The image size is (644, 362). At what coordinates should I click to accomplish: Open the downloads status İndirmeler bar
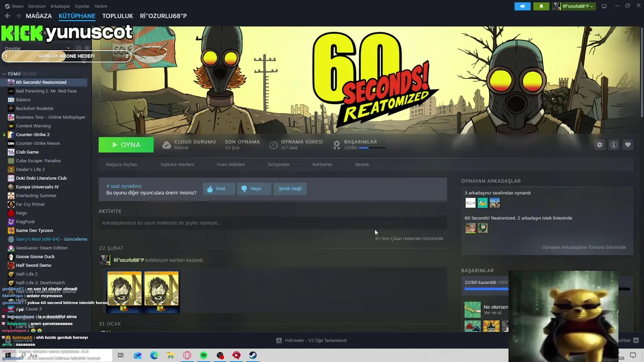312,340
